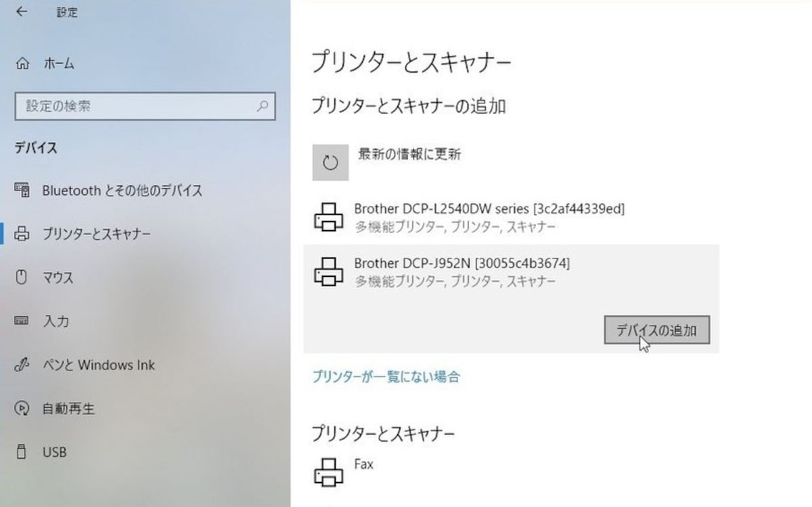Viewport: 812px width, 507px height.
Task: Click the Home house icon
Action: (x=22, y=64)
